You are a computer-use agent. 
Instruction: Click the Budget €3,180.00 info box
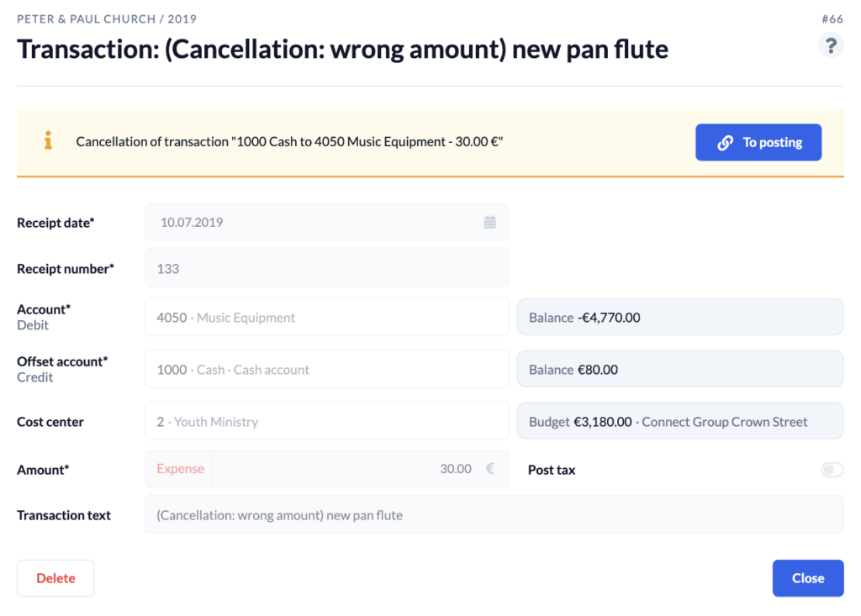[680, 422]
